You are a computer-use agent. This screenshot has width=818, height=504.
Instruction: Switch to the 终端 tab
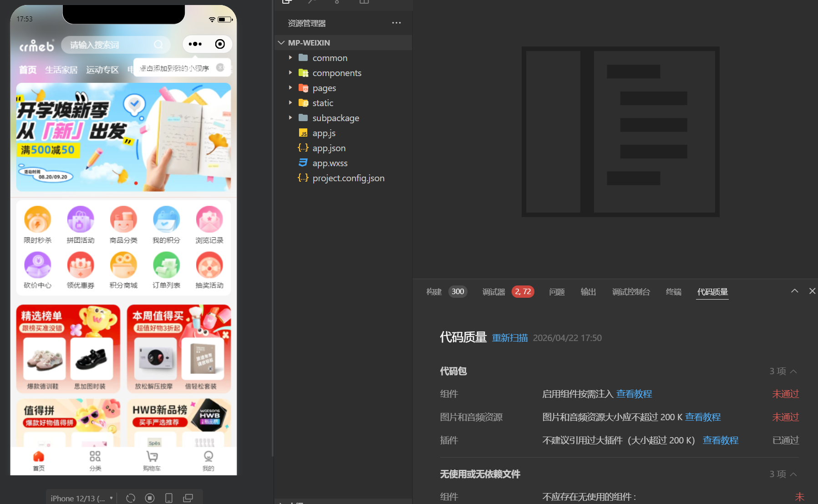pos(674,292)
